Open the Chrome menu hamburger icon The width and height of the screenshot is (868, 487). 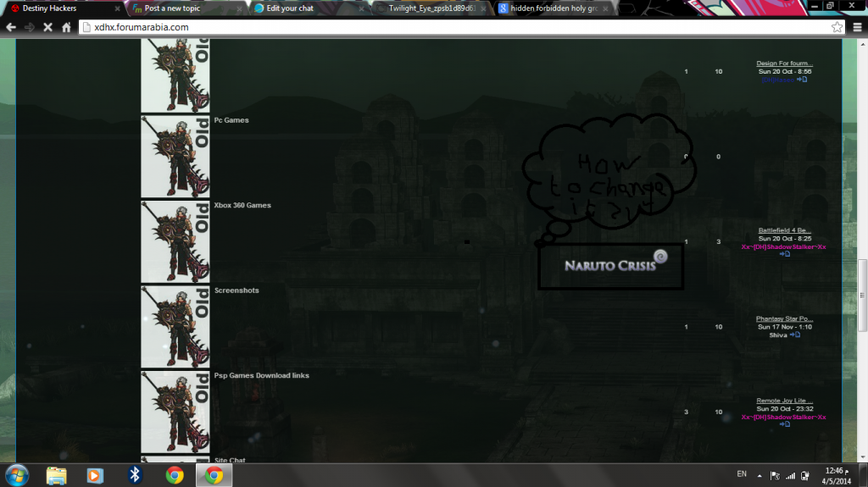(858, 27)
